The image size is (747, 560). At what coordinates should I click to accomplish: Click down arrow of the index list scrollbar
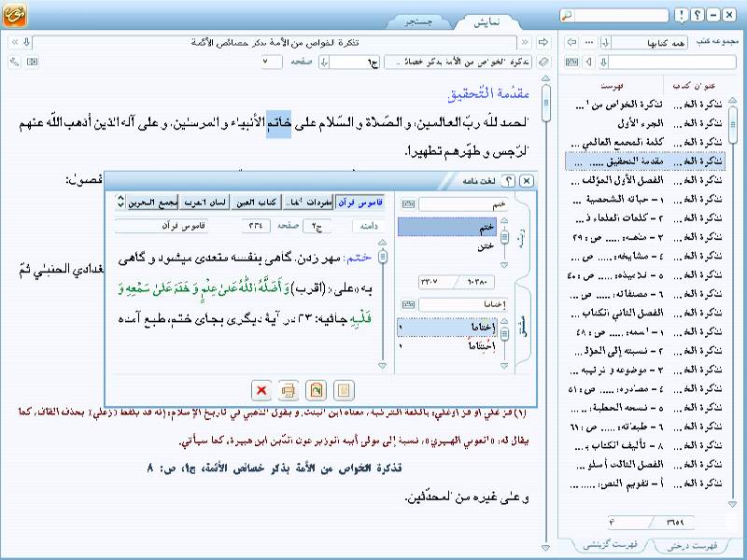pos(733,503)
